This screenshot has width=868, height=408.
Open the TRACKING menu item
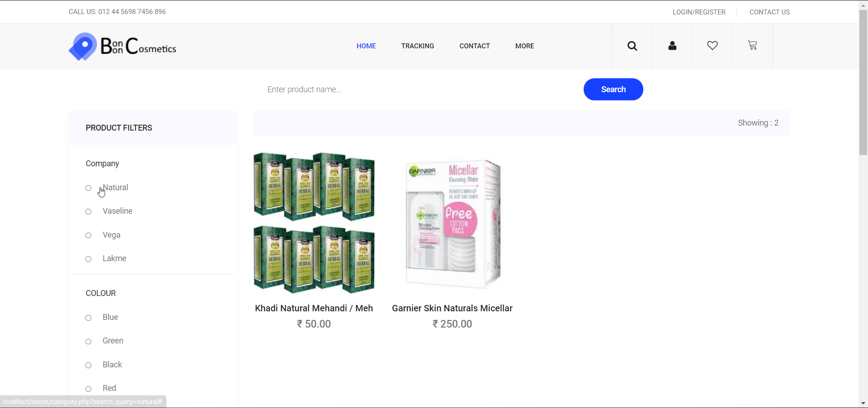click(x=418, y=46)
